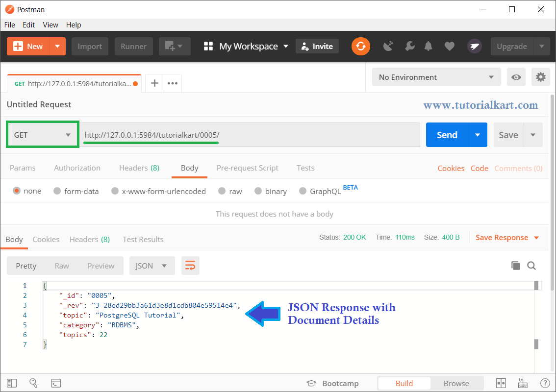The width and height of the screenshot is (556, 392).
Task: Click the Send button
Action: [447, 134]
